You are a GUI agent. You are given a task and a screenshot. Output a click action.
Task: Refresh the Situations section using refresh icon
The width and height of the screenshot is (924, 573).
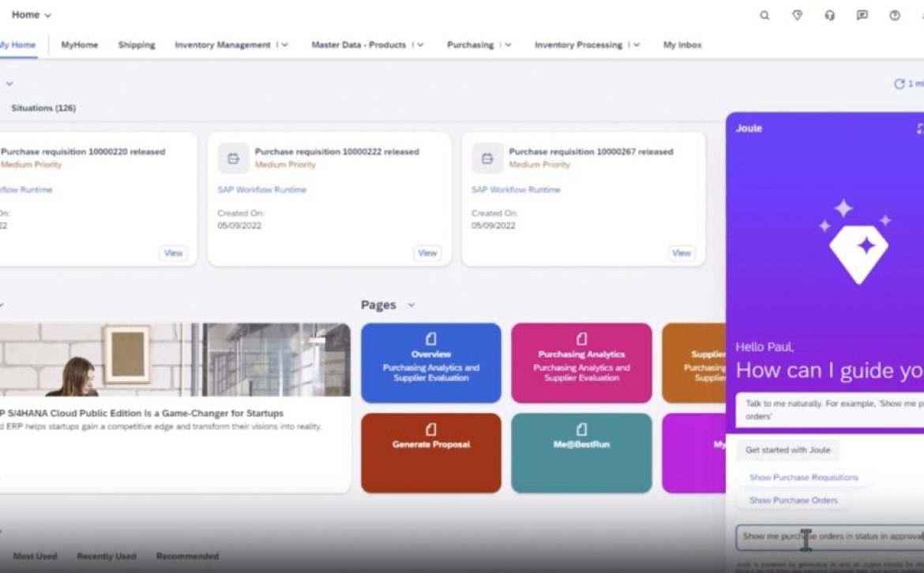tap(899, 84)
